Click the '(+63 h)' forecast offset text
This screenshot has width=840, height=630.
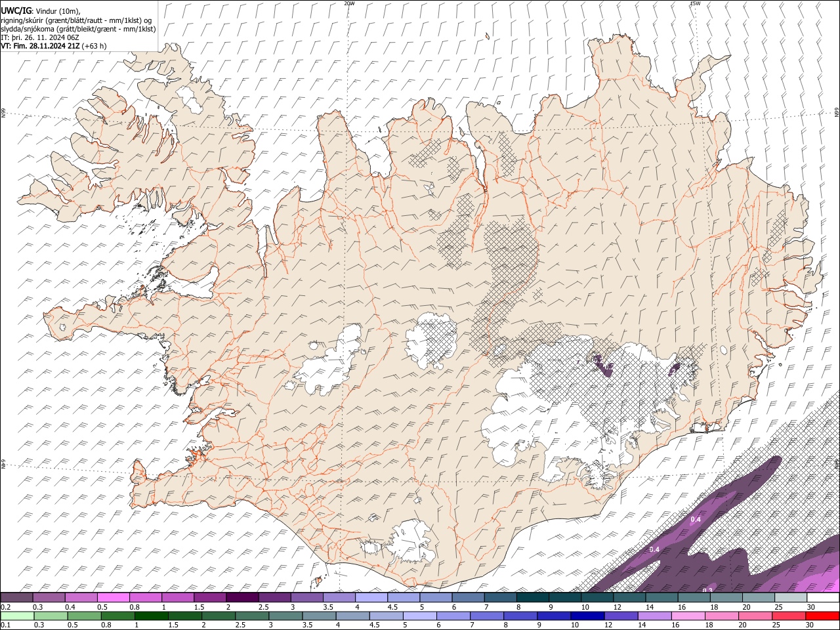tap(95, 46)
